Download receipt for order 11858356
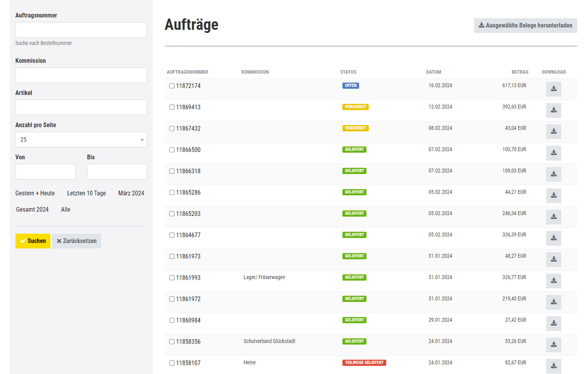Image resolution: width=588 pixels, height=374 pixels. tap(554, 345)
